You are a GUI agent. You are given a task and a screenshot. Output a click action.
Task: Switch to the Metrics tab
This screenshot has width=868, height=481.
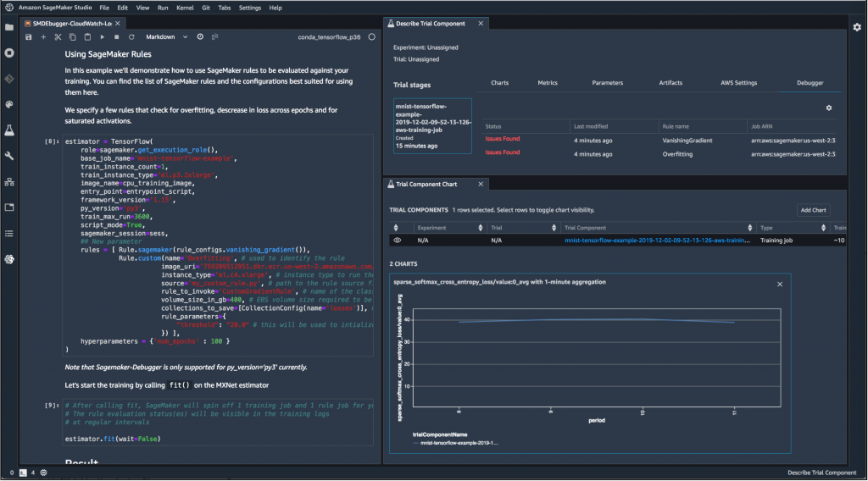(548, 83)
